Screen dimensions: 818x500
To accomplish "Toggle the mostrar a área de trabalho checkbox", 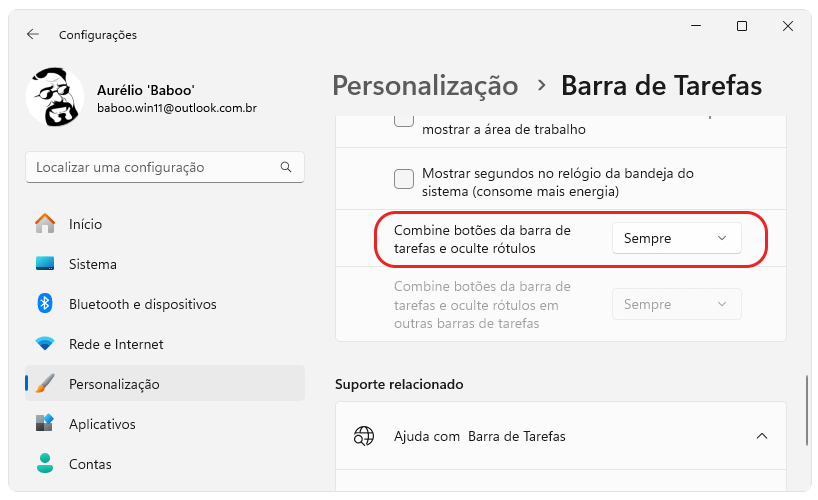I will point(404,121).
